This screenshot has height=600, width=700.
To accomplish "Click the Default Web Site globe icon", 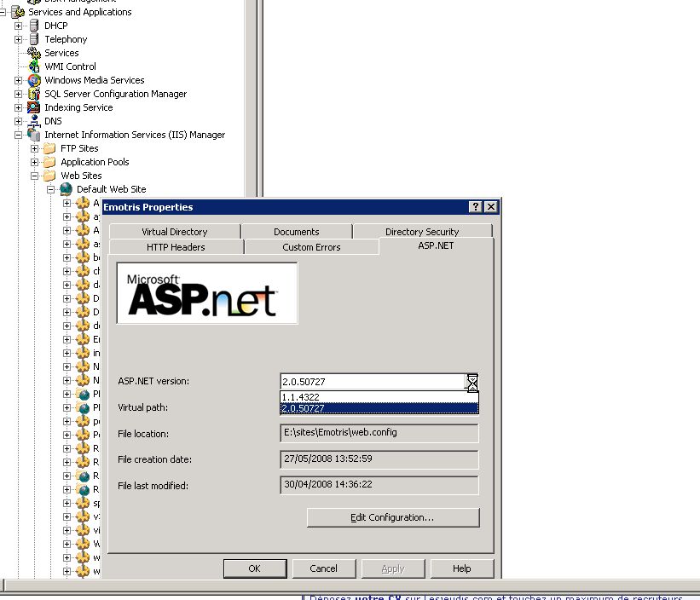I will pos(66,189).
